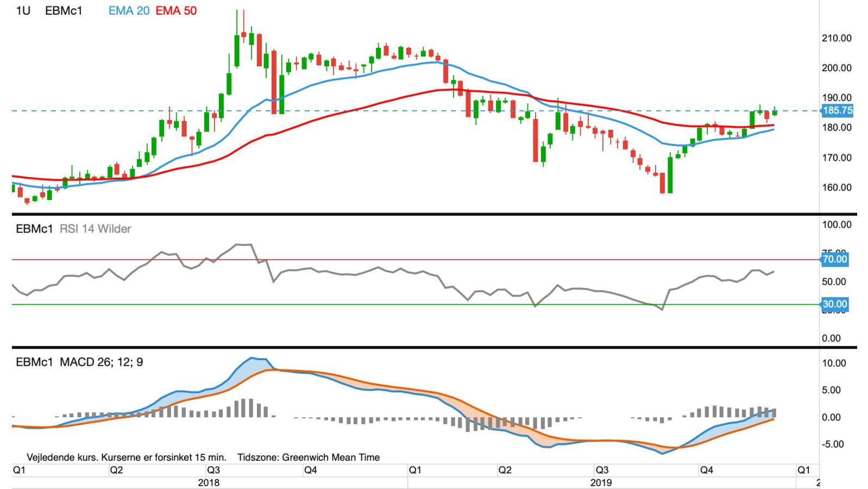The height and width of the screenshot is (489, 868).
Task: Click the MACD 5.00 axis label
Action: pos(831,390)
